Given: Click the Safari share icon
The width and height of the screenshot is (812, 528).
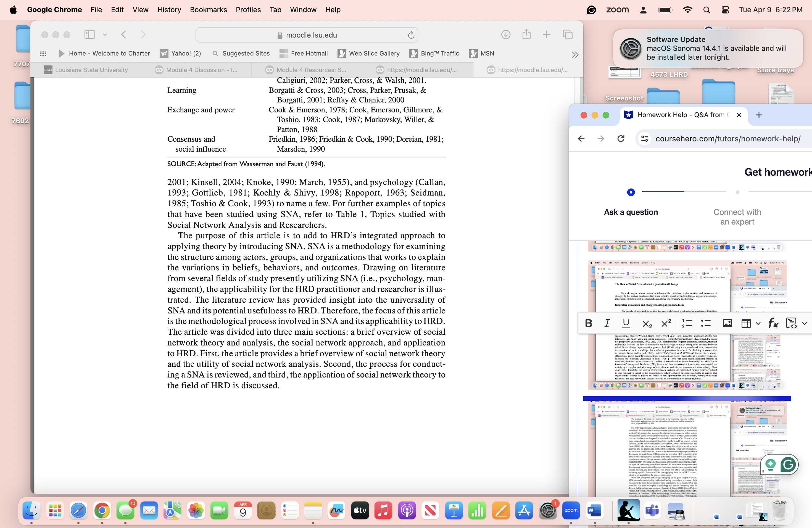Looking at the screenshot, I should click(526, 35).
